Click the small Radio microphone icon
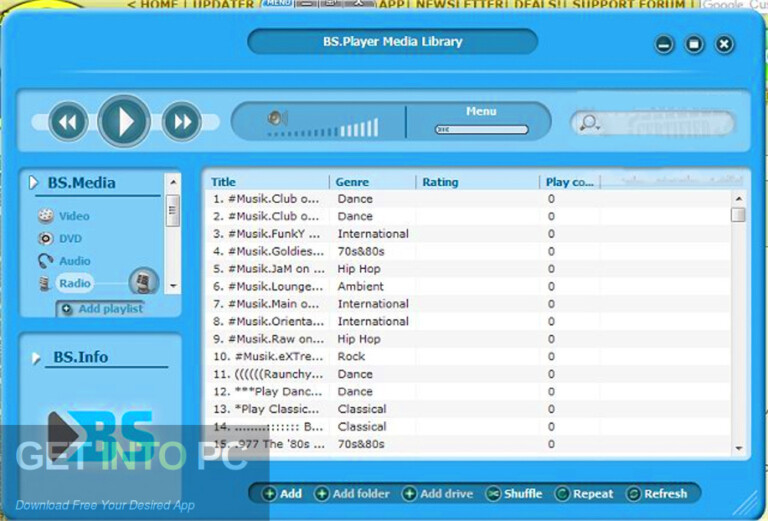This screenshot has height=521, width=768. click(45, 284)
